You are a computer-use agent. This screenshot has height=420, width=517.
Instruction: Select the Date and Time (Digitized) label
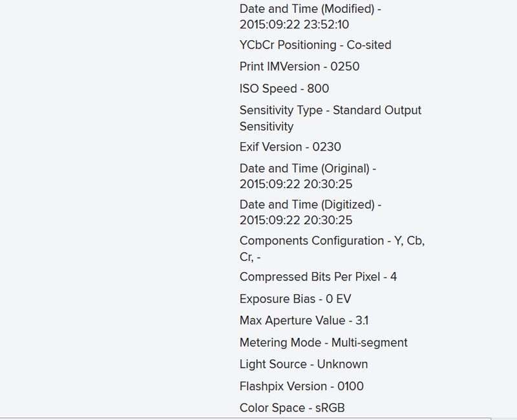click(310, 205)
